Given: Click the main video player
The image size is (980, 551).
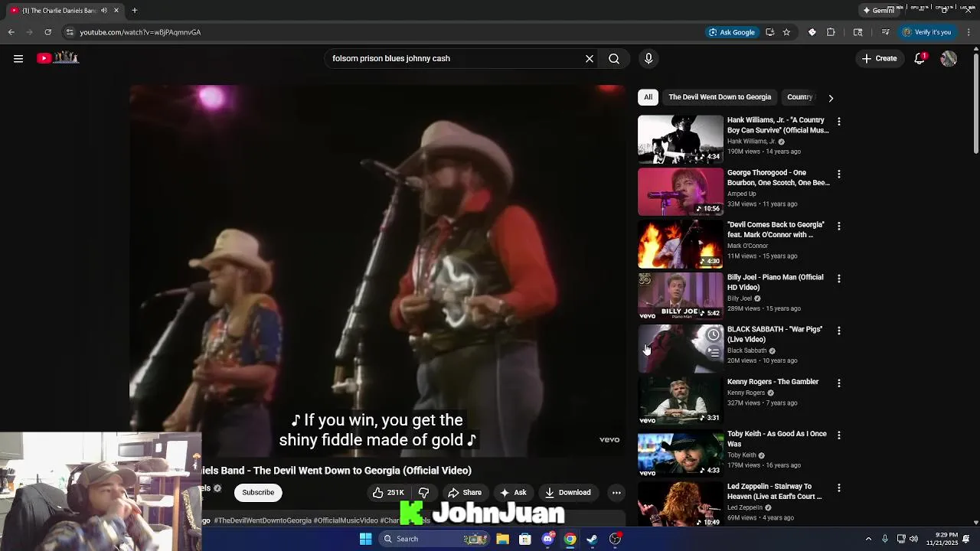Looking at the screenshot, I should [377, 270].
